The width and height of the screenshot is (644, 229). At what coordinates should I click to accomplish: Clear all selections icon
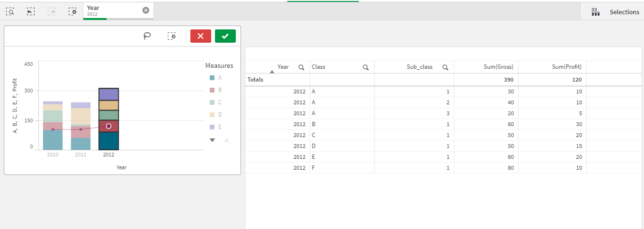(72, 11)
